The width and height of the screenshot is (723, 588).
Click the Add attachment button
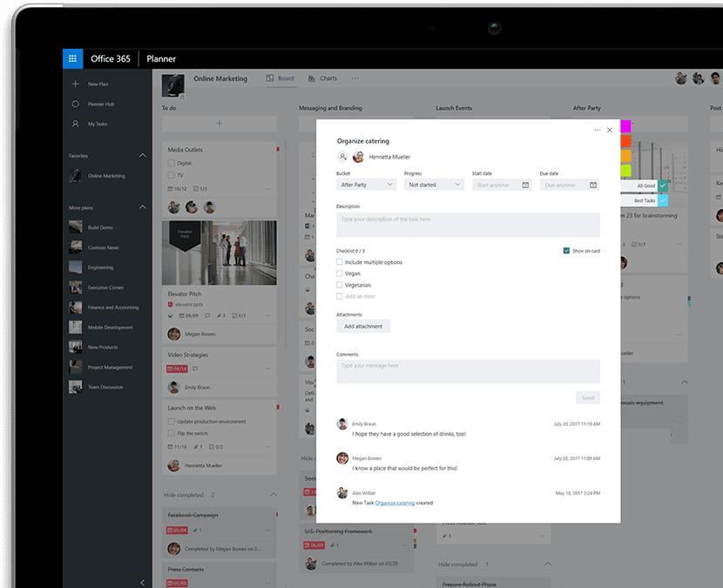(363, 326)
